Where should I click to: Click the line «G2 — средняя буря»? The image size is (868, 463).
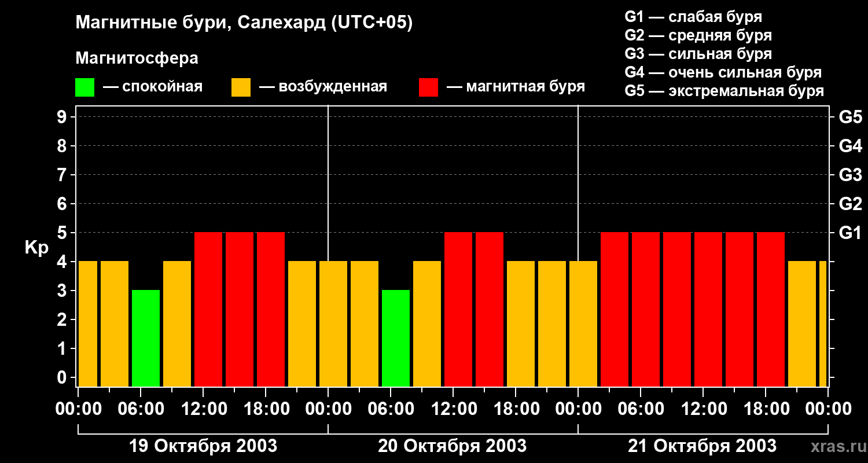698,35
